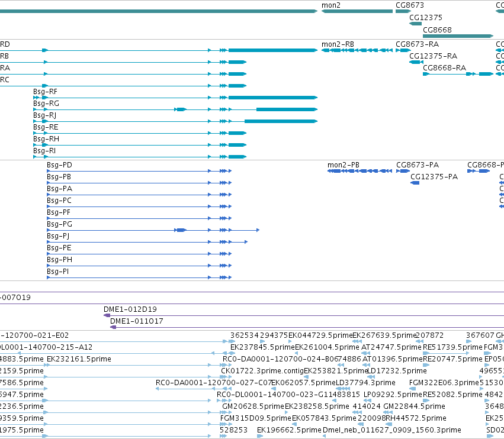The width and height of the screenshot is (504, 439).
Task: Click the 362534 EST label
Action: [x=244, y=335]
